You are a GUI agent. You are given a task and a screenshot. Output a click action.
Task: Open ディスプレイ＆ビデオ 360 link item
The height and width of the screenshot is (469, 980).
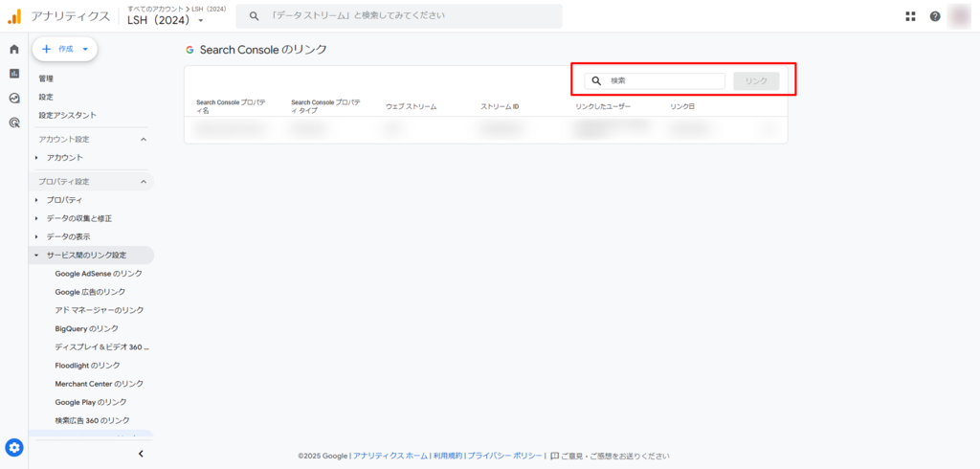tap(101, 347)
